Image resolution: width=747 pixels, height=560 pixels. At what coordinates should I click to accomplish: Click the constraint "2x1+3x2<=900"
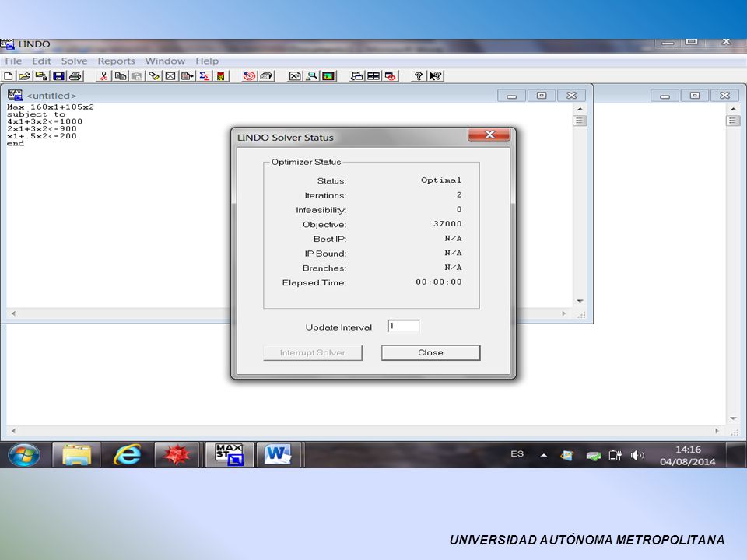click(x=42, y=128)
